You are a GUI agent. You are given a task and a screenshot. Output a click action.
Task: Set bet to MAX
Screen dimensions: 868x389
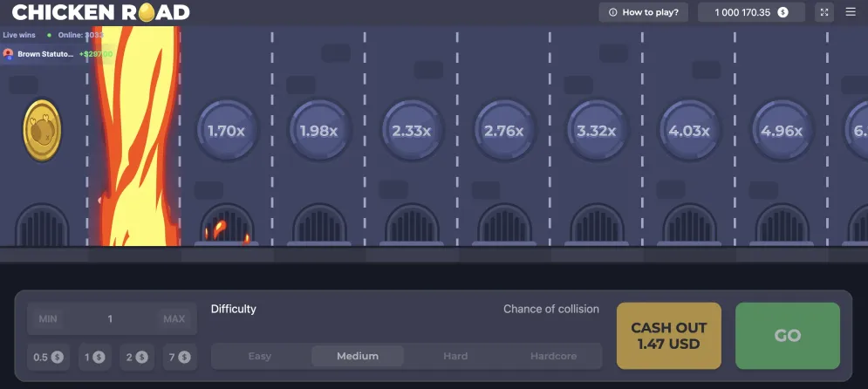point(174,319)
